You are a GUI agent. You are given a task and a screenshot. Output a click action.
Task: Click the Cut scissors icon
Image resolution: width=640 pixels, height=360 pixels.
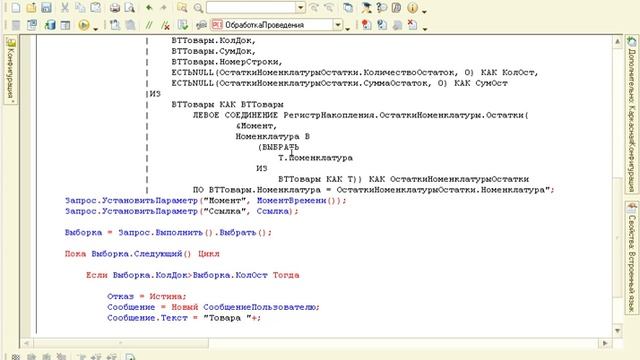click(x=64, y=7)
